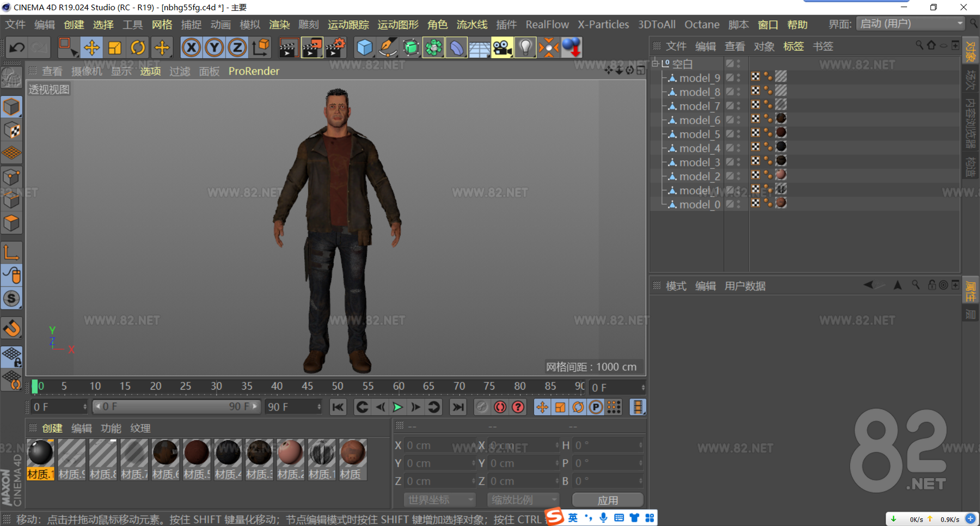Viewport: 980px width, 526px height.
Task: Select the 材质.1 material thumbnail
Action: click(x=40, y=459)
